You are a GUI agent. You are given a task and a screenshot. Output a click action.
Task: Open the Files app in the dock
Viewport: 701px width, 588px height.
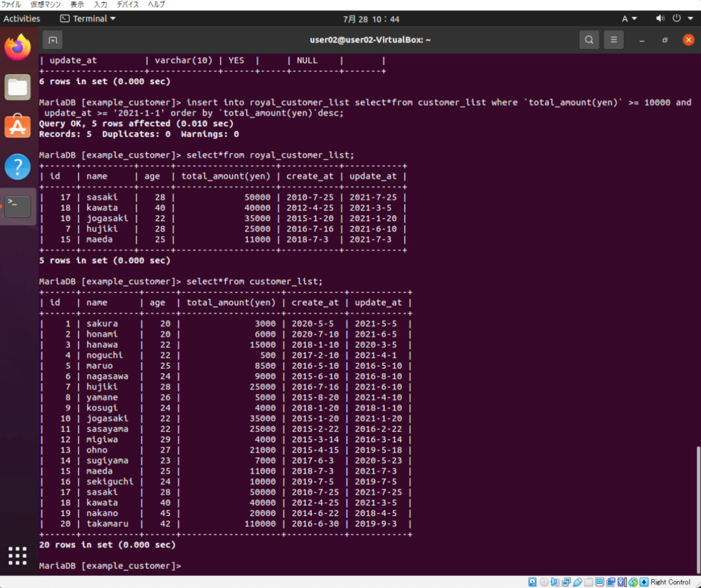[18, 88]
